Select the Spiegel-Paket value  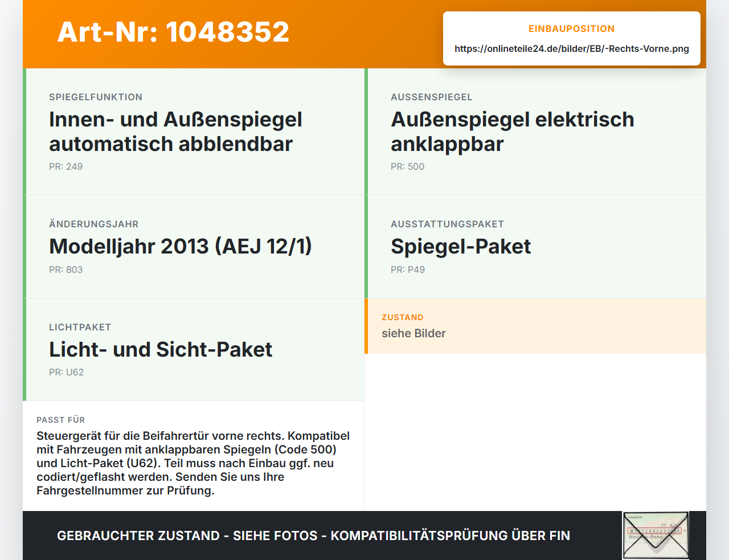point(461,246)
